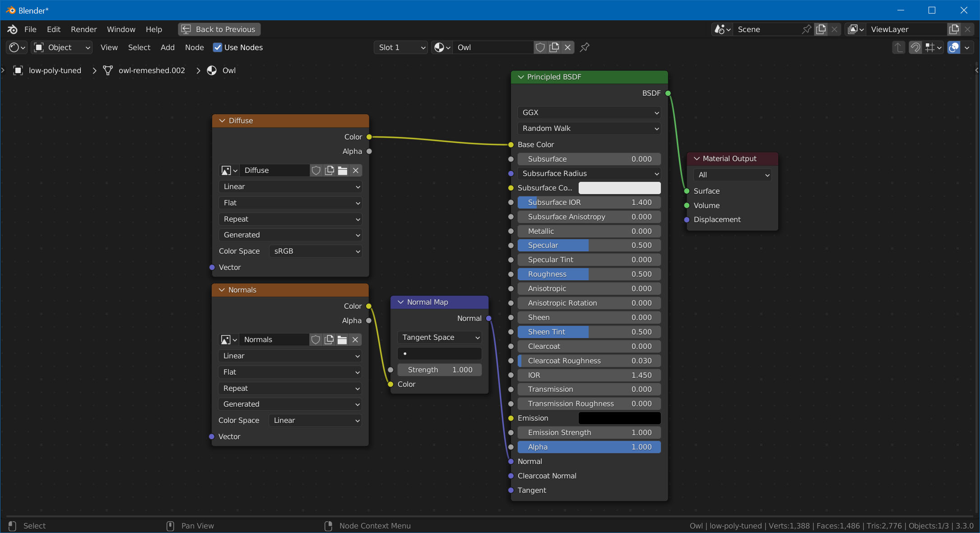This screenshot has height=533, width=980.
Task: Add a new ViewLayer via the copy icon
Action: click(954, 29)
